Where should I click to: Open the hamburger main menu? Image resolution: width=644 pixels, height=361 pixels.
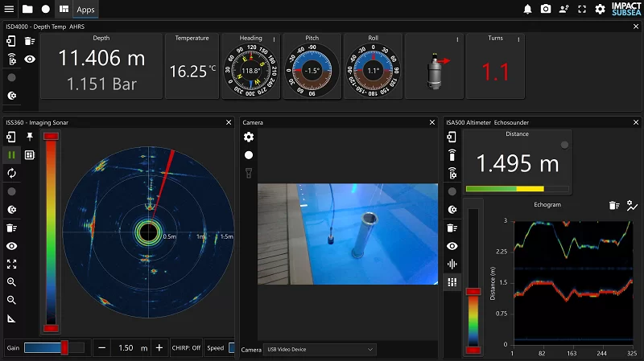tap(9, 9)
